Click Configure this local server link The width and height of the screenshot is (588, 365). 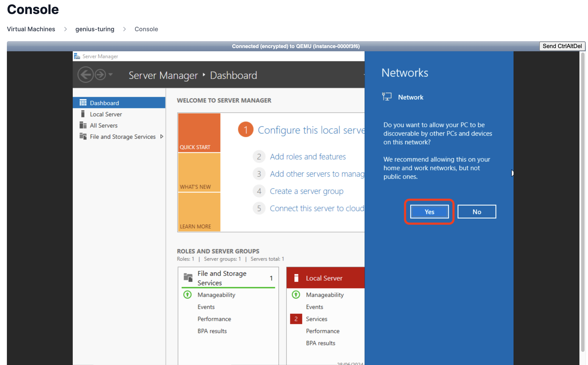(x=311, y=130)
